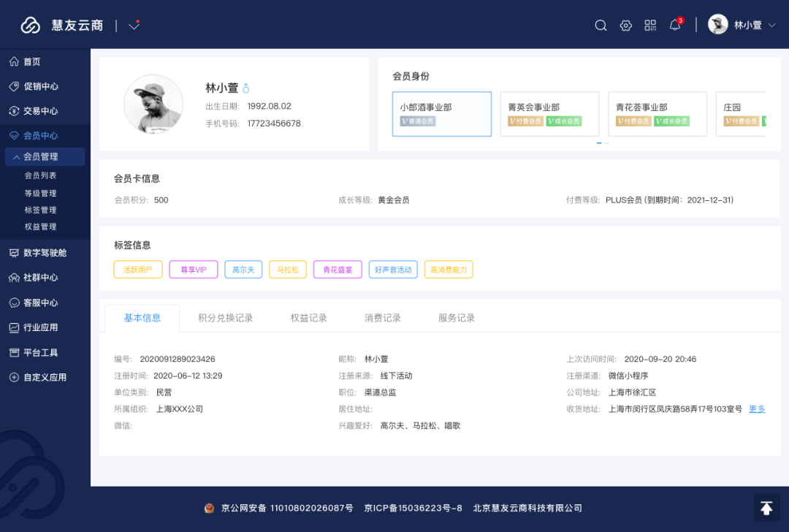Switch to the 服务记录 tab
The image size is (789, 532).
[x=457, y=318]
